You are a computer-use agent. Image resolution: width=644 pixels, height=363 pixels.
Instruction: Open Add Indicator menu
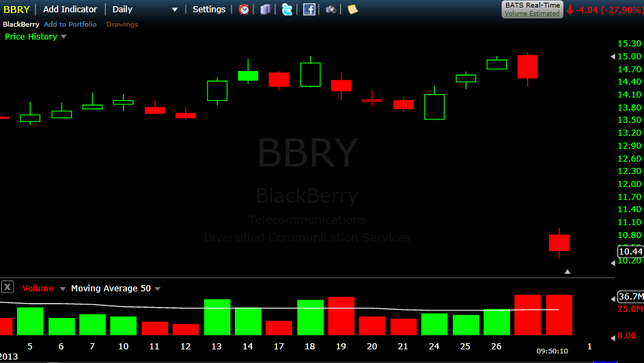[70, 9]
